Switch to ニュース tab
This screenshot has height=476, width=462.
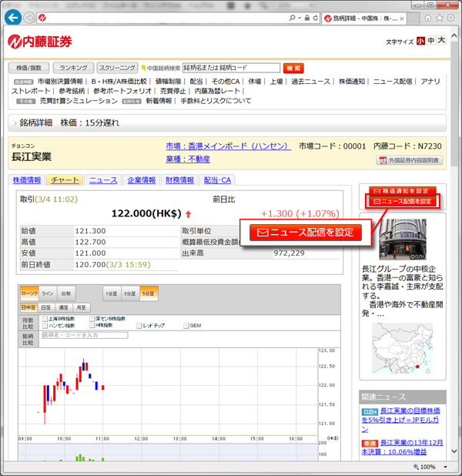(103, 180)
